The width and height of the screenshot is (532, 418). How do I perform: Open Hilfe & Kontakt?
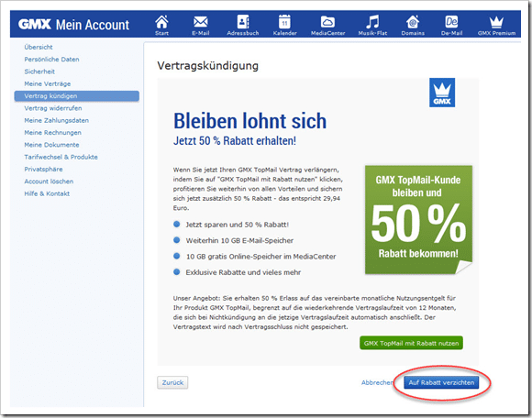pyautogui.click(x=47, y=193)
